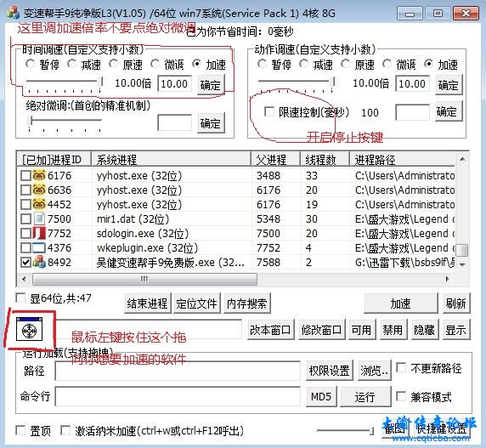Image resolution: width=486 pixels, height=448 pixels.
Task: Sort the list by the 系统进程 column header
Action: [x=171, y=159]
